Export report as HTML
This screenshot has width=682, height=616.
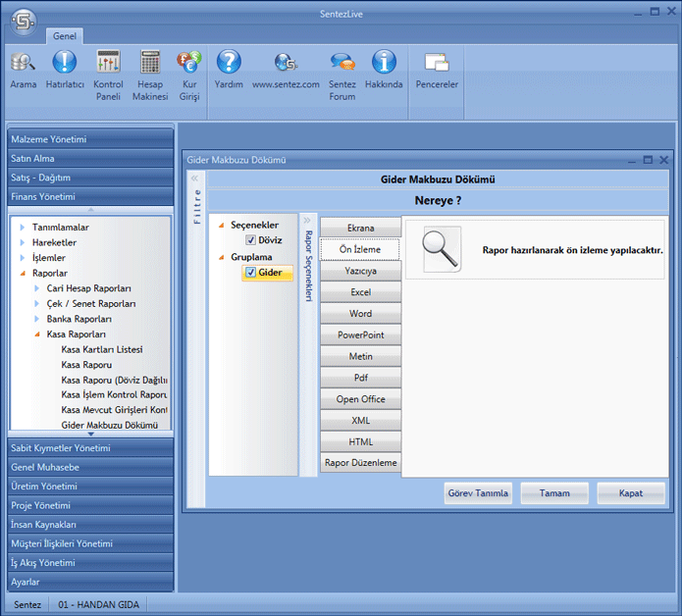360,441
